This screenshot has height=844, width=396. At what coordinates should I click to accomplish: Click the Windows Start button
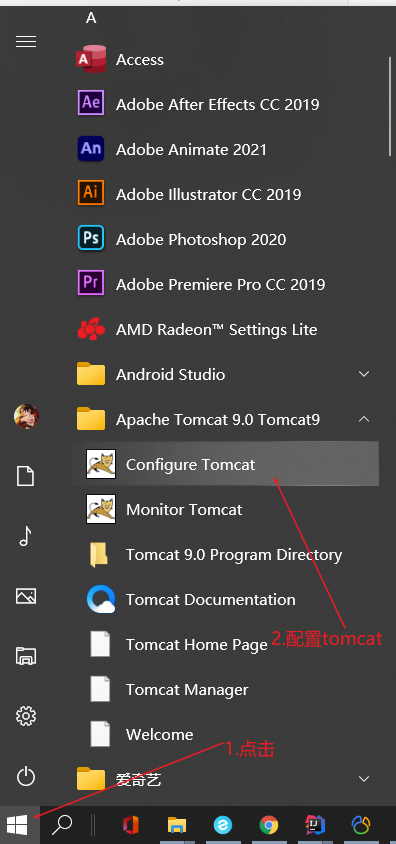[x=18, y=825]
